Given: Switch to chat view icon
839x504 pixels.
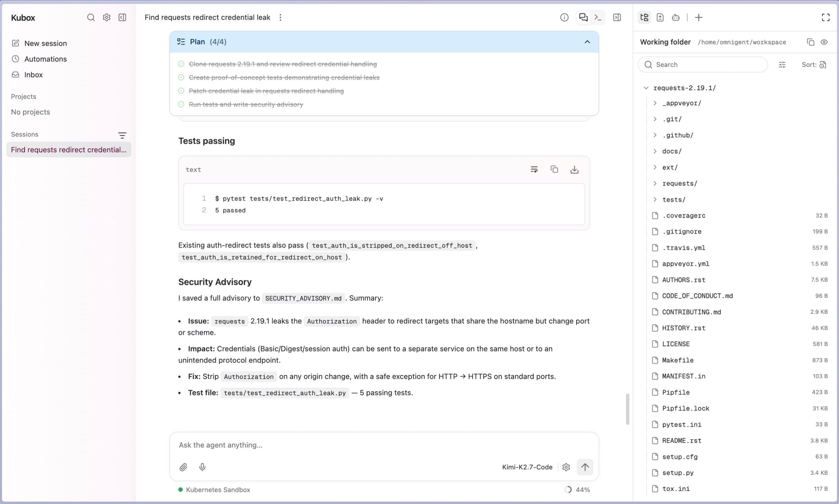Looking at the screenshot, I should click(x=583, y=17).
